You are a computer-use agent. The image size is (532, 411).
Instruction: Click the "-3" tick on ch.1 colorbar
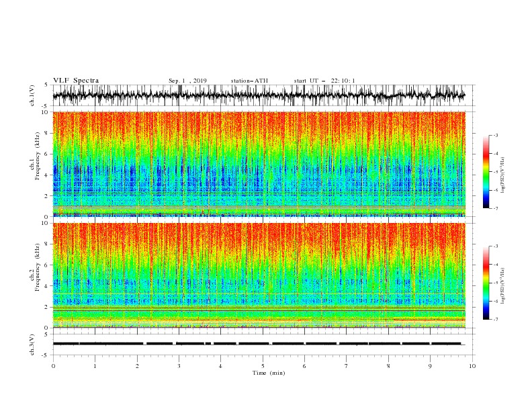[495, 135]
